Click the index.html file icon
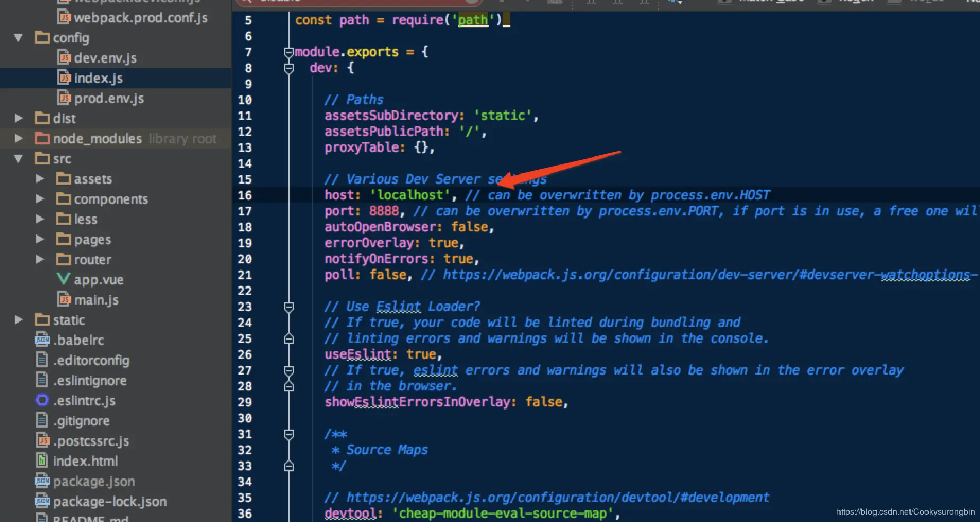This screenshot has width=980, height=522. [42, 460]
